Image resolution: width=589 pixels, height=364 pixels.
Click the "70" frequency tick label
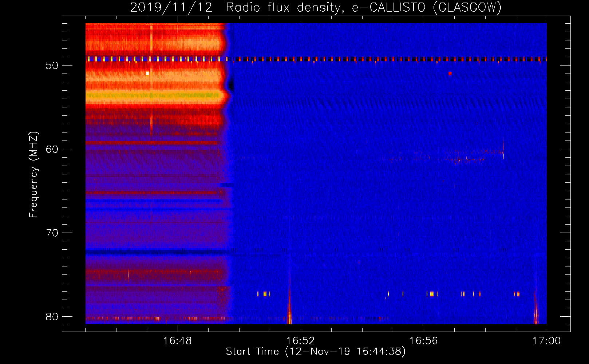click(x=52, y=233)
